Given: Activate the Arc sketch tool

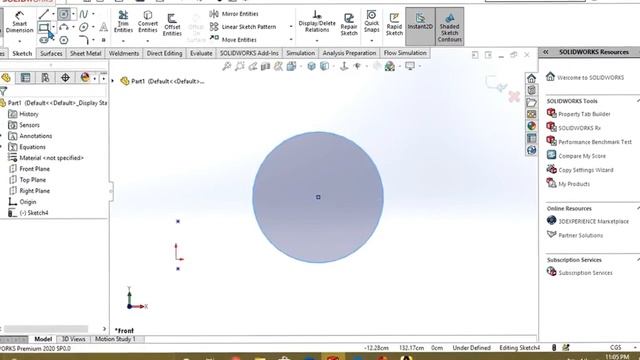Looking at the screenshot, I should pos(64,27).
